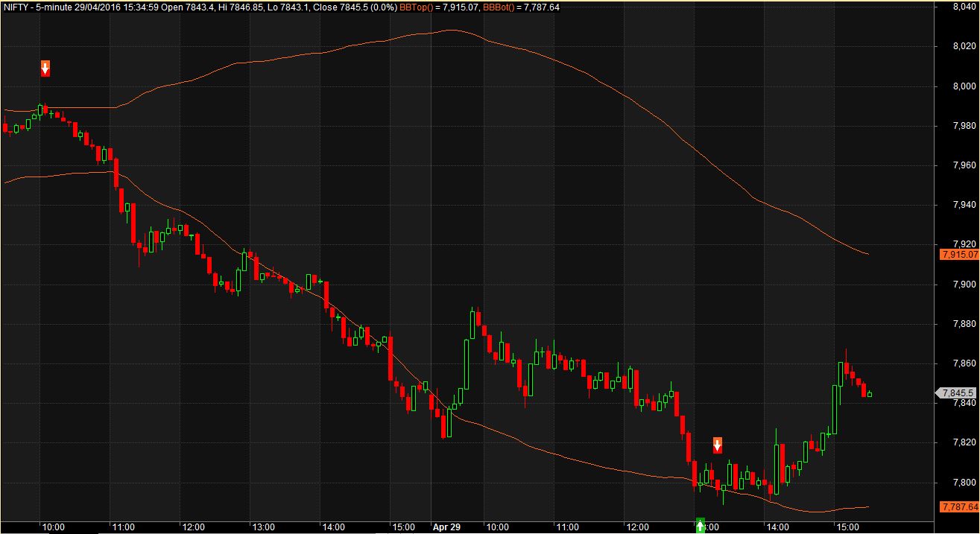Click the 12:00 time label right of Apr 29

(x=638, y=527)
